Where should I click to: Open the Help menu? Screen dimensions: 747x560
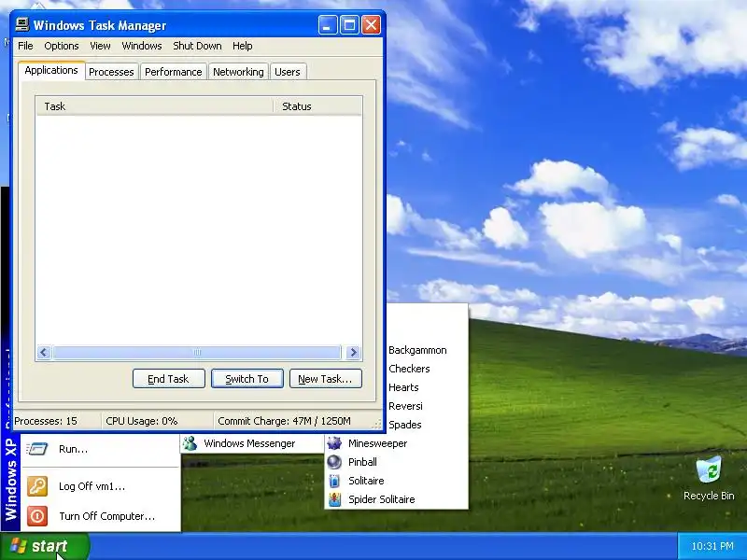[x=243, y=46]
